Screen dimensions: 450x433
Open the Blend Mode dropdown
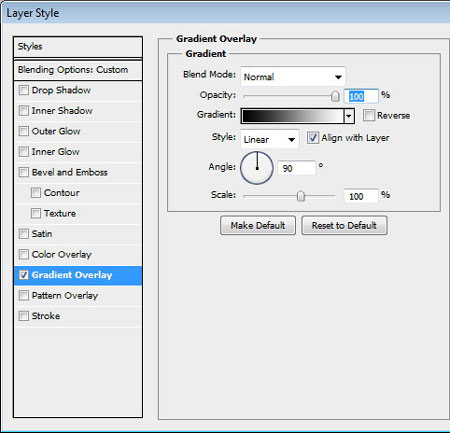[293, 77]
